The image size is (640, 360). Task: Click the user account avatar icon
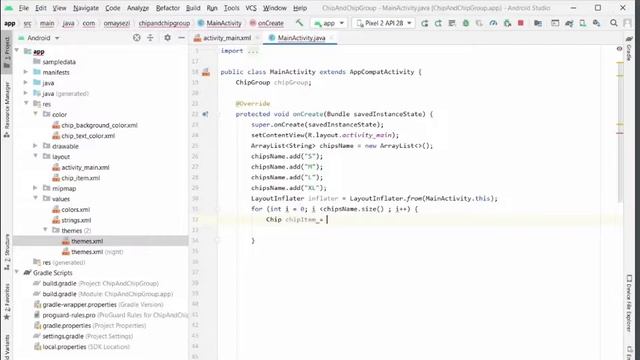[627, 23]
